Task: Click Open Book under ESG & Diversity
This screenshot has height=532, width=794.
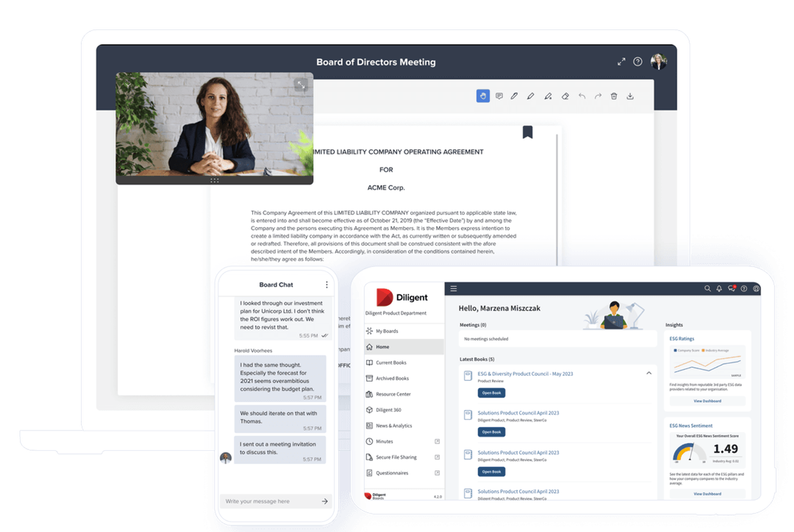Action: [491, 393]
